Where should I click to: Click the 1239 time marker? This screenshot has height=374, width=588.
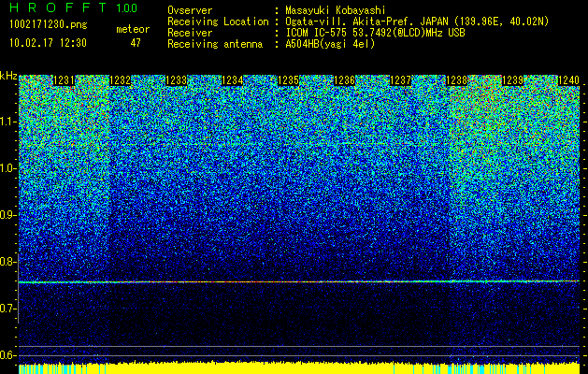(x=512, y=80)
